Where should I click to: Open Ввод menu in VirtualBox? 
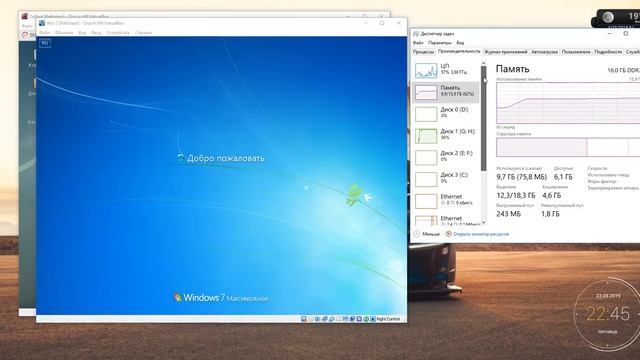pos(96,33)
